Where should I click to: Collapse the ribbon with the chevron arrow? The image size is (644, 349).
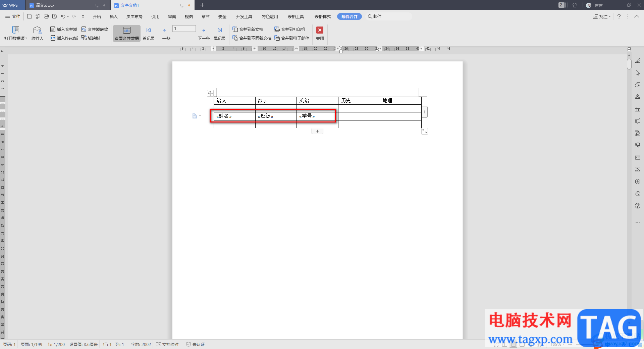(636, 16)
